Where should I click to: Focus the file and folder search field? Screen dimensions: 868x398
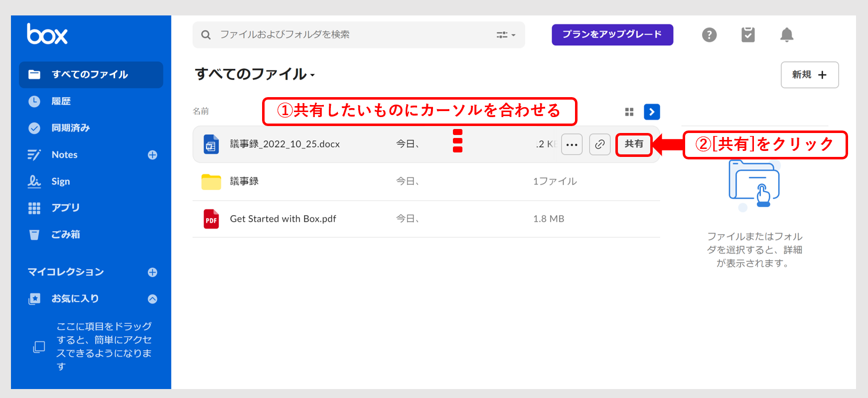[359, 35]
